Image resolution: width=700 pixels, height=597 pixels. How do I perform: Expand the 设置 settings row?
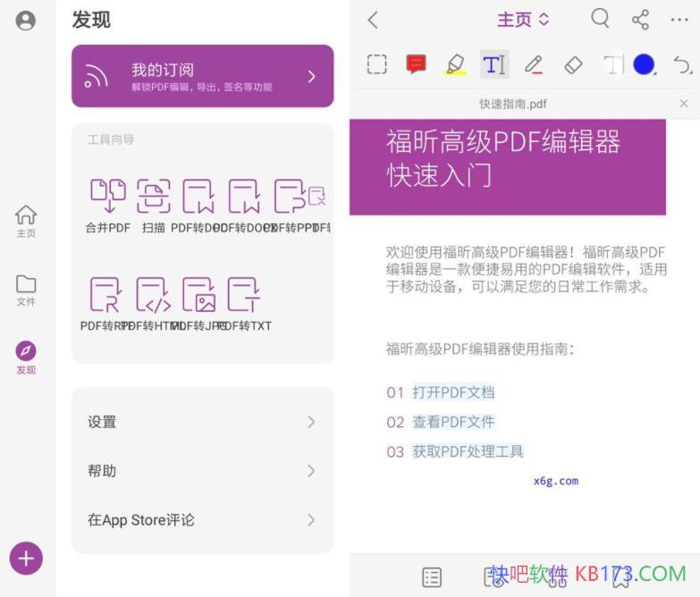click(x=202, y=422)
